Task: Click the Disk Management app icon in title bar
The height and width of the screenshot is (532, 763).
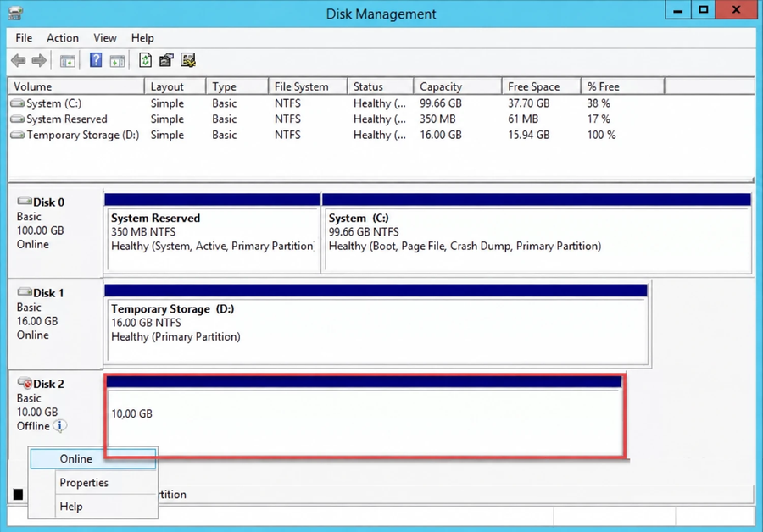Action: point(15,13)
